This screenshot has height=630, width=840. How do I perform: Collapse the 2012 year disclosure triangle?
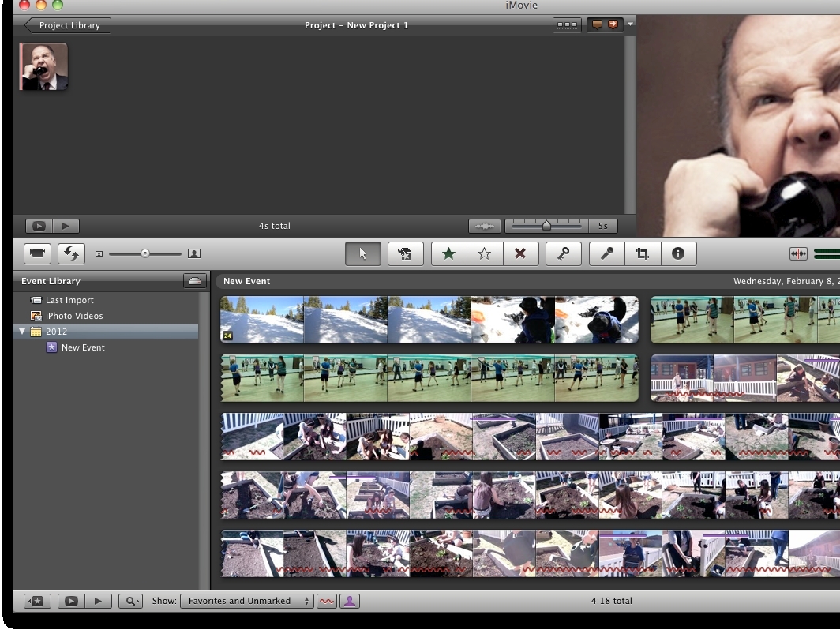[22, 332]
